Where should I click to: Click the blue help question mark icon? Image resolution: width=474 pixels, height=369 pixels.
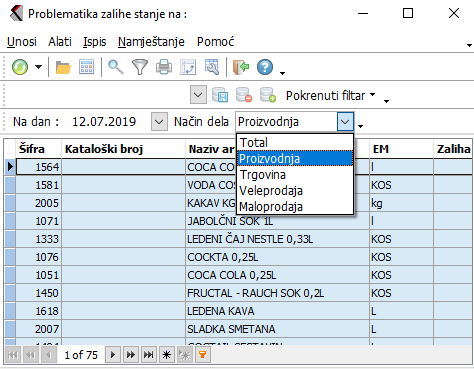[x=265, y=67]
